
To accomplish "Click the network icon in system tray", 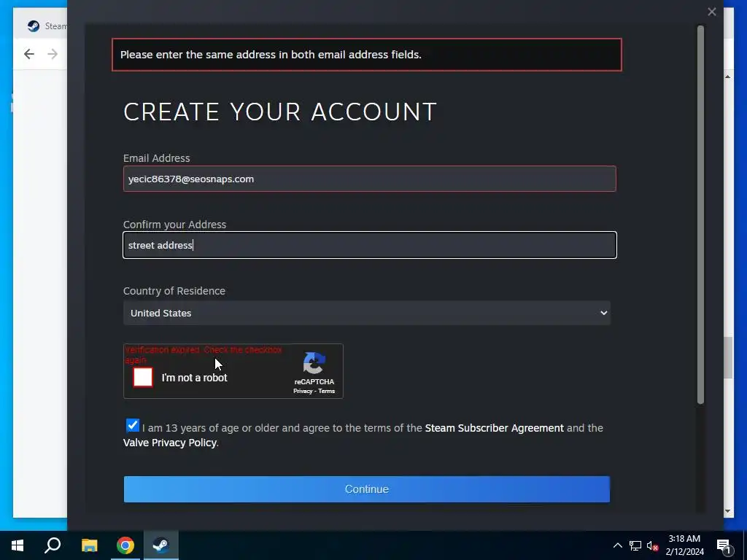I will [x=635, y=545].
